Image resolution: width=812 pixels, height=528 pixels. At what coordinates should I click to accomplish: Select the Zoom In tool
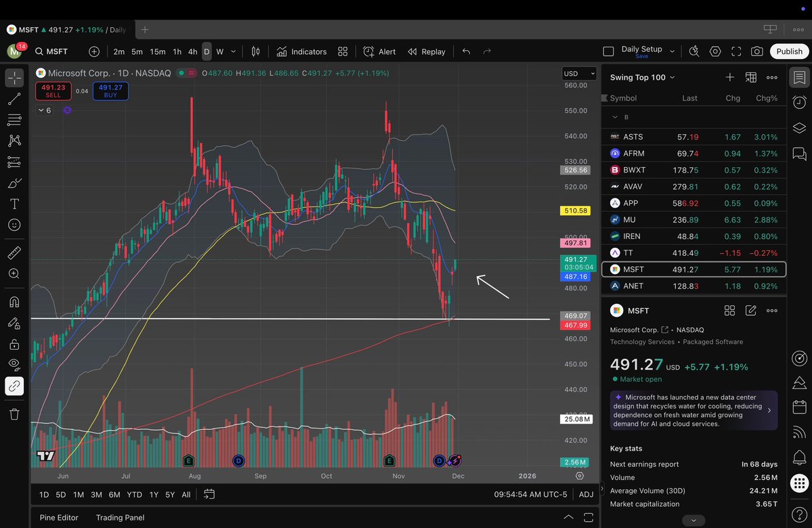pyautogui.click(x=14, y=273)
